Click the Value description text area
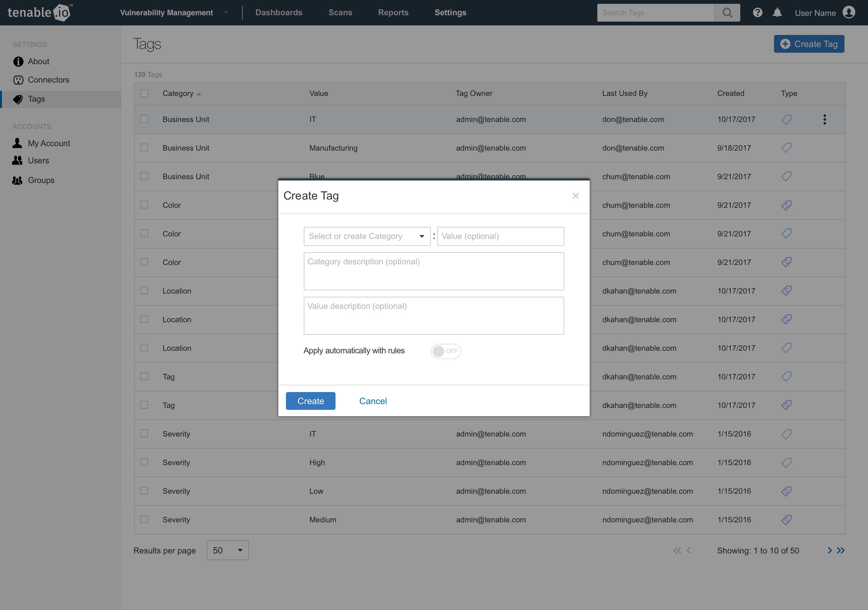 (x=434, y=315)
